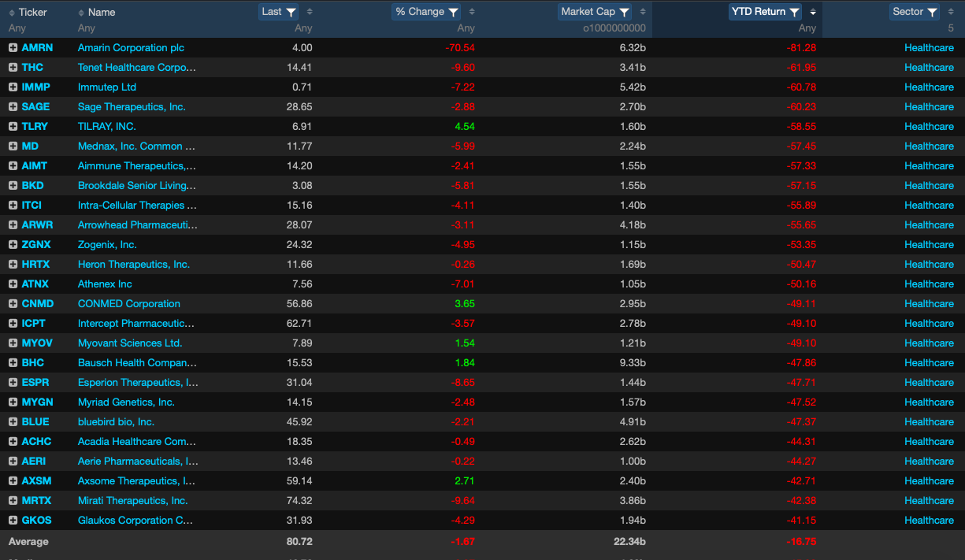Screen dimensions: 965x560
Task: Expand the CNMD row plus icon
Action: click(x=13, y=304)
